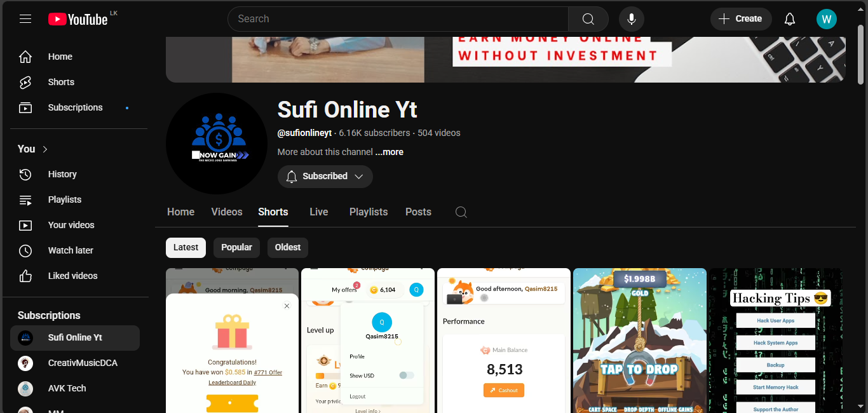The width and height of the screenshot is (868, 413).
Task: Click the Your videos icon
Action: tap(25, 225)
